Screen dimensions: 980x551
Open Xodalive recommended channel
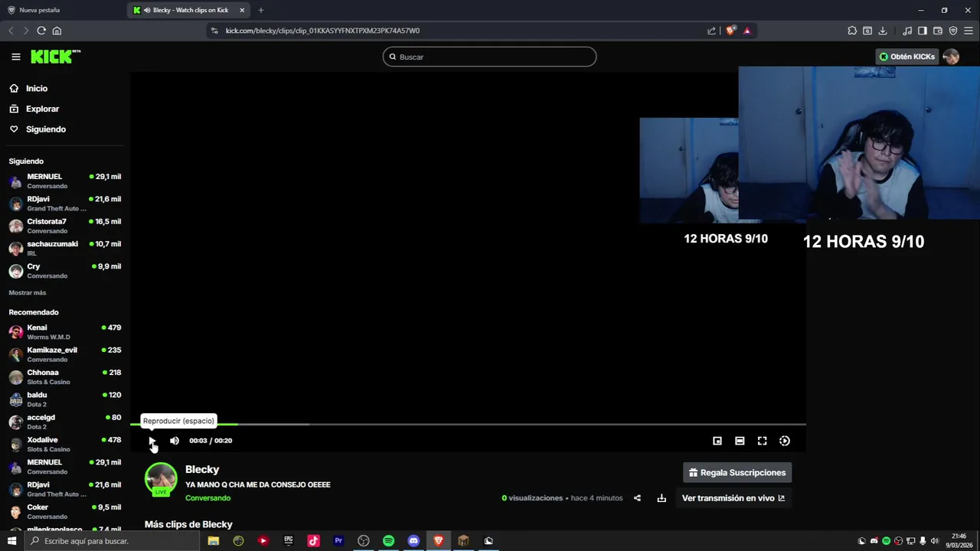pyautogui.click(x=64, y=444)
